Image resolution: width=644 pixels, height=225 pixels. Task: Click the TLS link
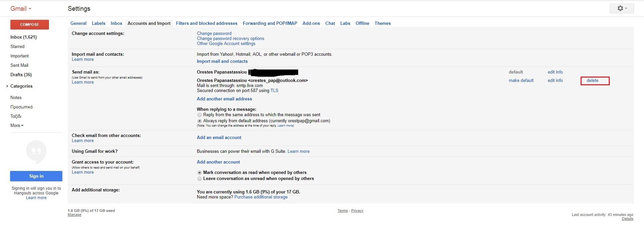(274, 90)
